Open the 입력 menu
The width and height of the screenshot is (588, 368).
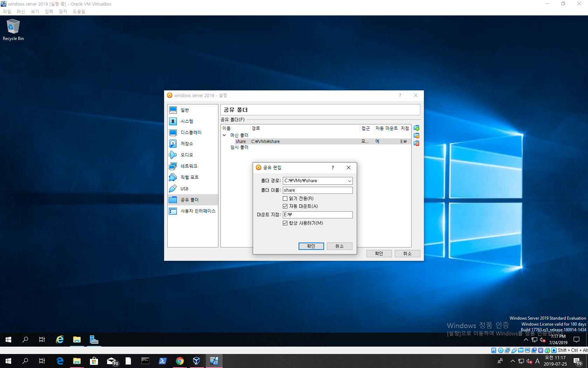(x=49, y=12)
